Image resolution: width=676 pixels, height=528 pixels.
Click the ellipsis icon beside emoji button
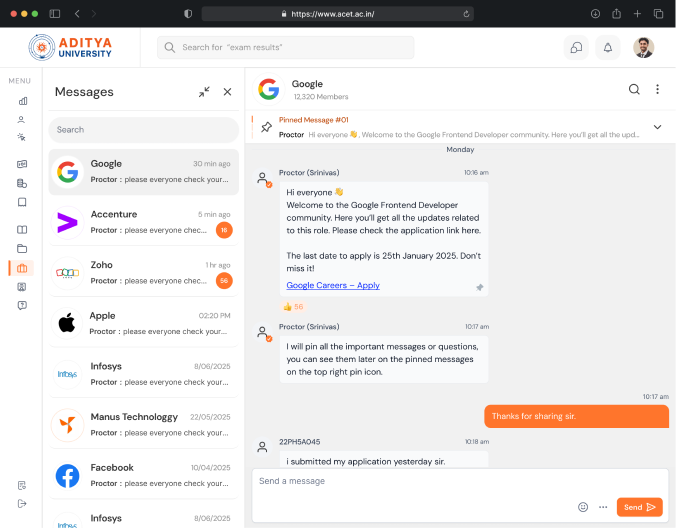(x=603, y=507)
